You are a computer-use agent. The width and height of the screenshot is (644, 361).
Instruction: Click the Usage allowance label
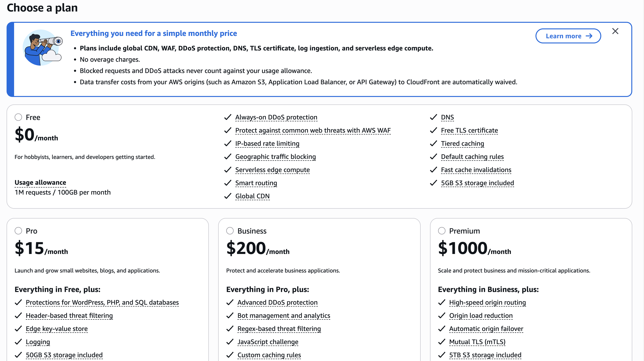[x=40, y=182]
